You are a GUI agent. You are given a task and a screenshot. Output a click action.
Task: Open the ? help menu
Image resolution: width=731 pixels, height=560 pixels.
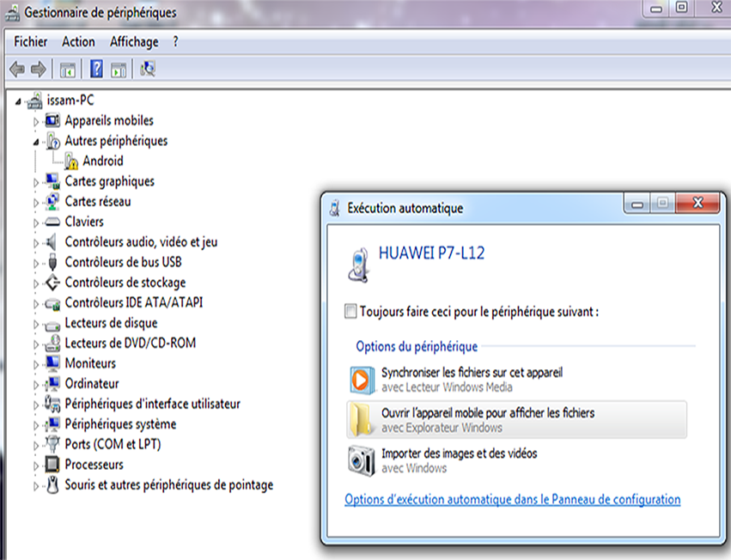(x=175, y=41)
